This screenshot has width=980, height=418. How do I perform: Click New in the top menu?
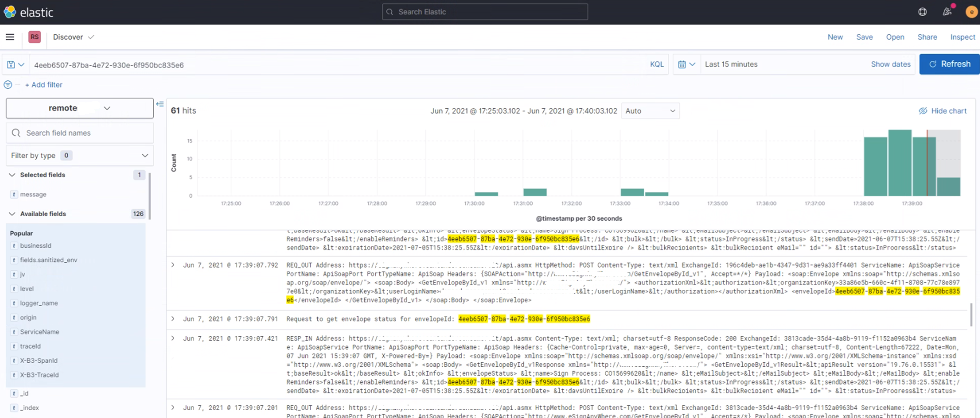[x=835, y=37]
